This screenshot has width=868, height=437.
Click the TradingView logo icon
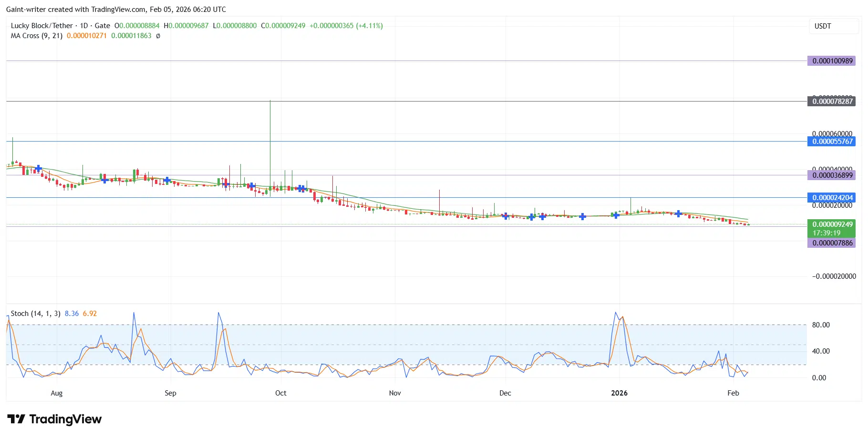(x=16, y=419)
